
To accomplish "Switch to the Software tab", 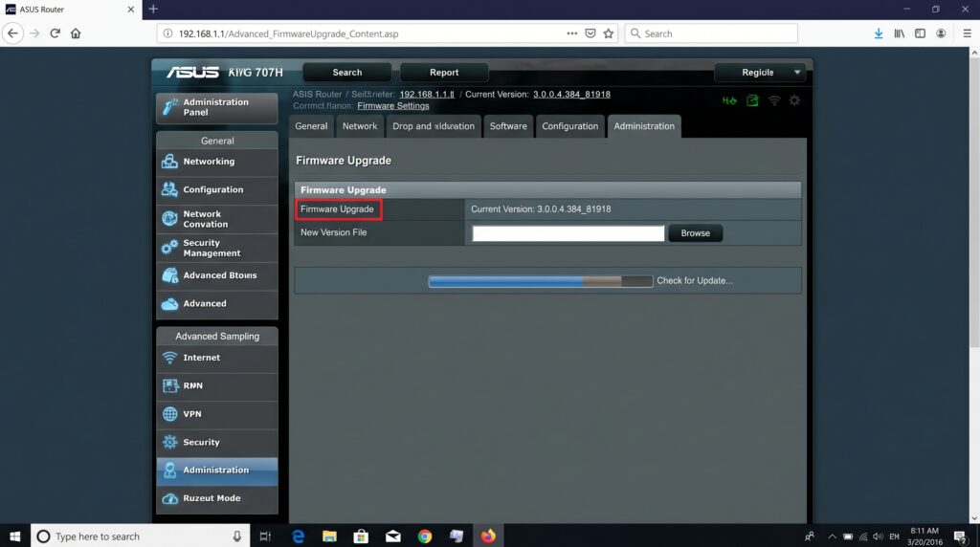I will [x=508, y=126].
